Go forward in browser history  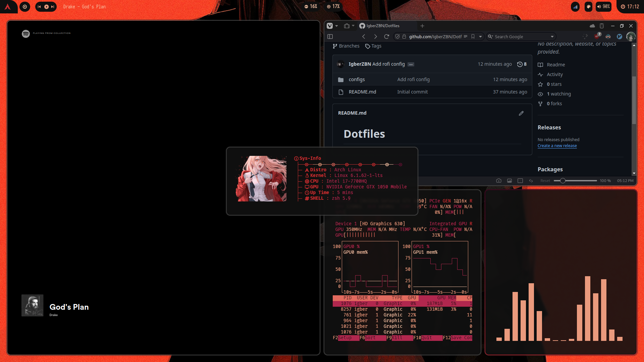click(x=375, y=37)
